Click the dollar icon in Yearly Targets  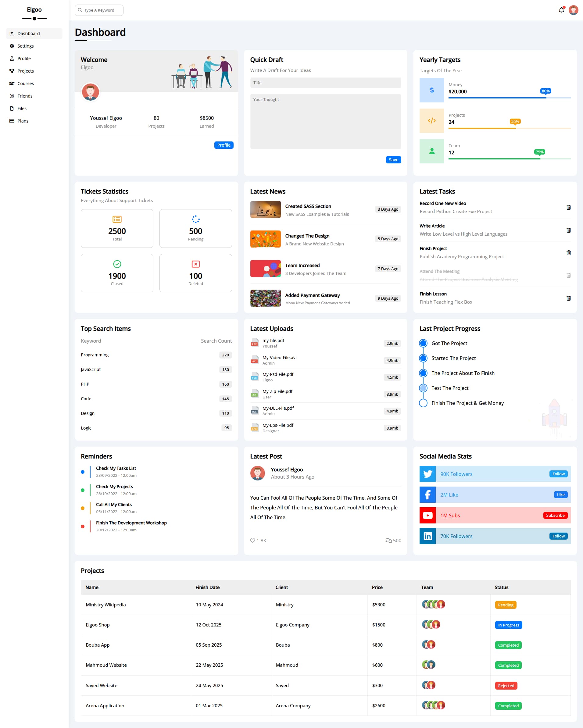(431, 90)
